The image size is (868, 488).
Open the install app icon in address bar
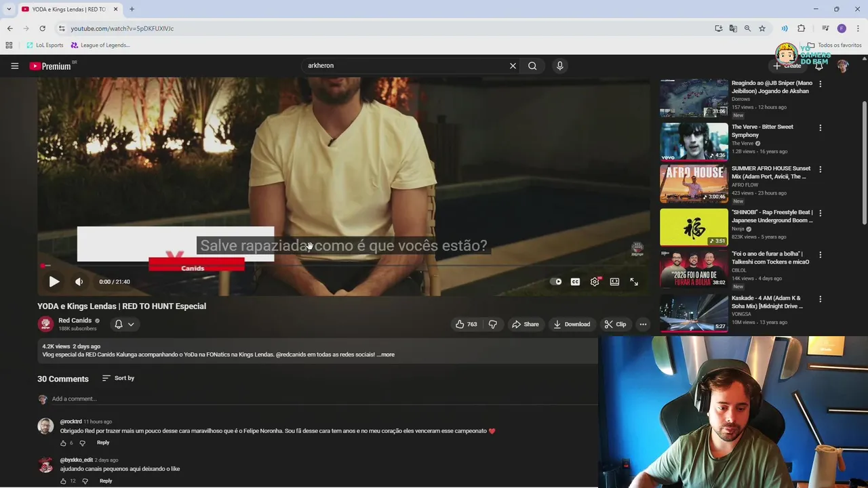point(718,28)
